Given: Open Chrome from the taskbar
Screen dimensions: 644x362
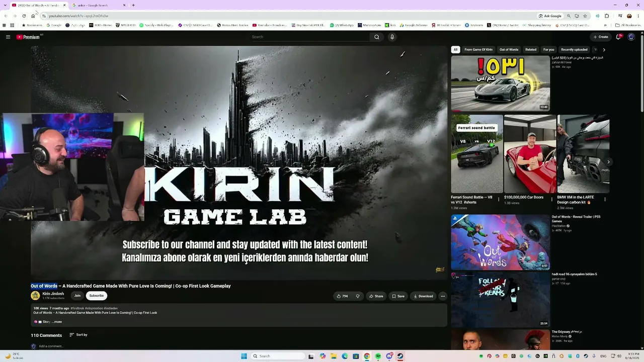Looking at the screenshot, I should point(367,356).
